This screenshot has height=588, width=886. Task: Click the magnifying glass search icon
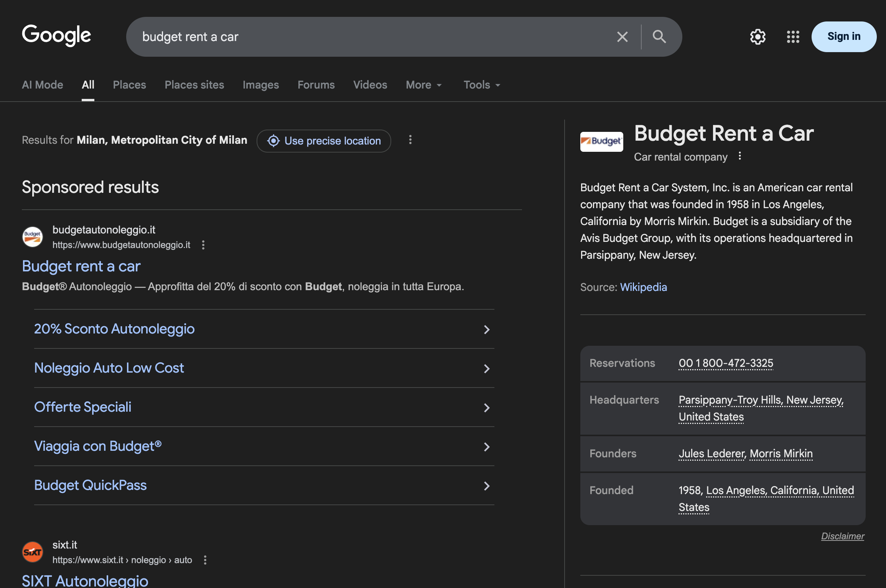tap(659, 37)
